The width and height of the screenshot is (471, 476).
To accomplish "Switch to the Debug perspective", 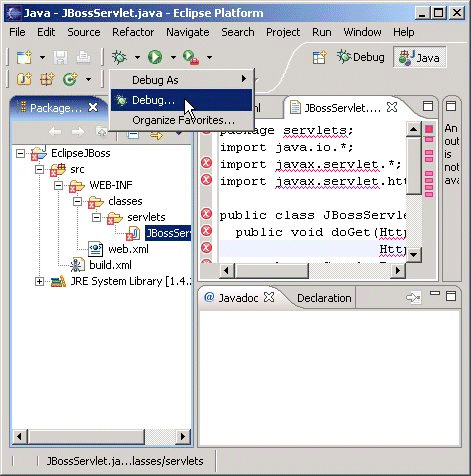I will point(361,57).
